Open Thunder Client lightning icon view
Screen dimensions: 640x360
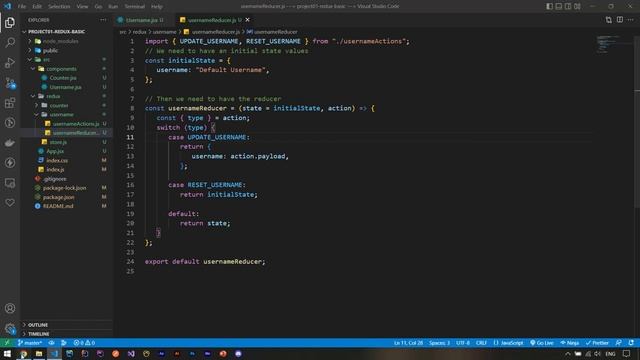(x=10, y=163)
